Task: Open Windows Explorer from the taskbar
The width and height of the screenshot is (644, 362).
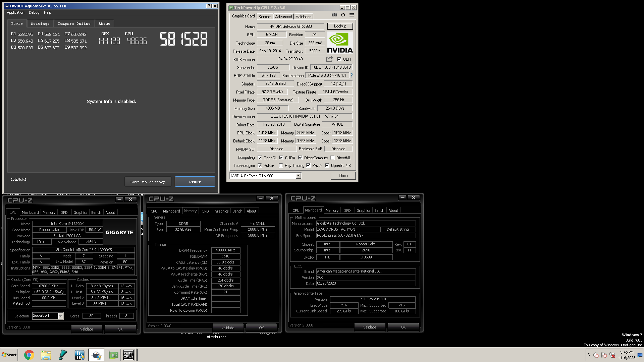Action: pyautogui.click(x=46, y=355)
